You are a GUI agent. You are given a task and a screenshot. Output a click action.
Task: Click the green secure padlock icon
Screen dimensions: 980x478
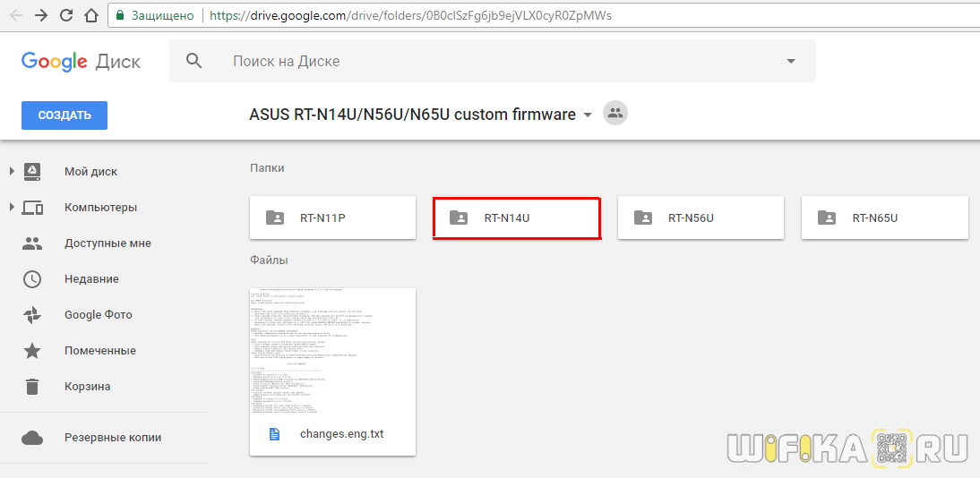tap(121, 15)
